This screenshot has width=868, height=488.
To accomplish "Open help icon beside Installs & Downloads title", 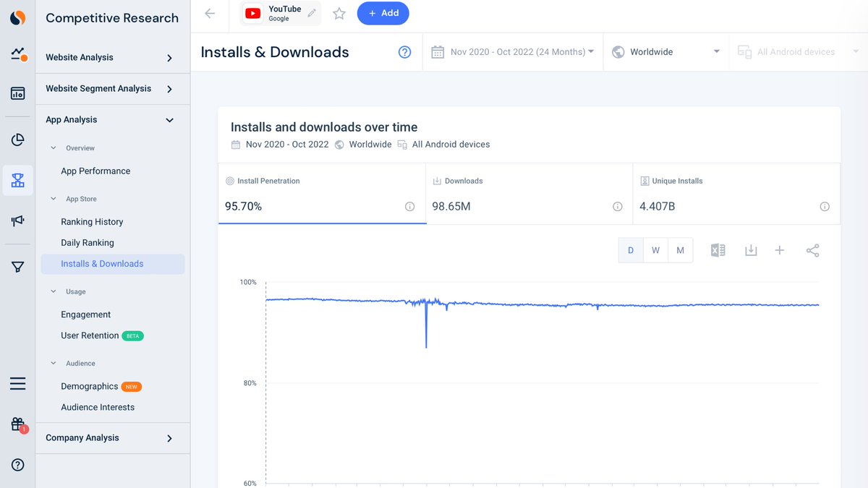I will click(405, 52).
